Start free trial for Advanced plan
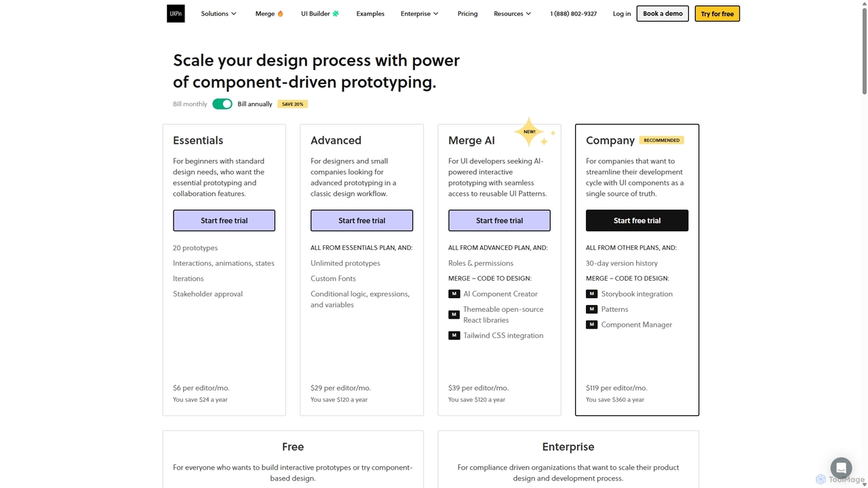 click(361, 220)
